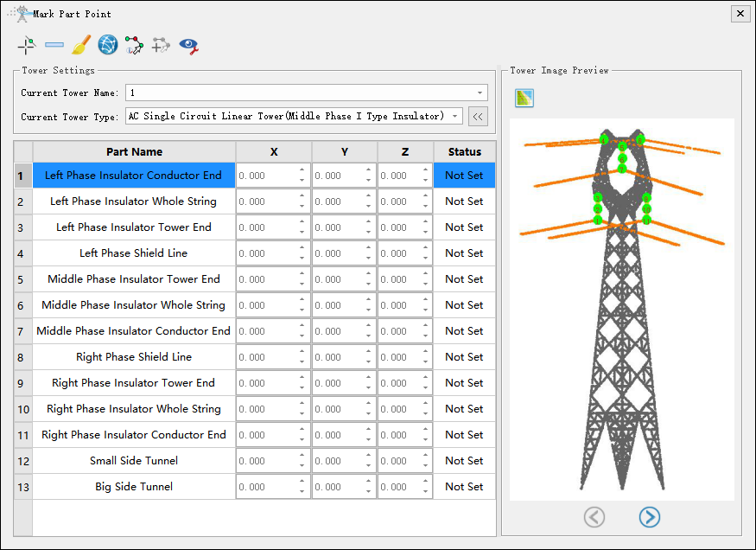Select Right Phase Insulator Whole String row

134,409
